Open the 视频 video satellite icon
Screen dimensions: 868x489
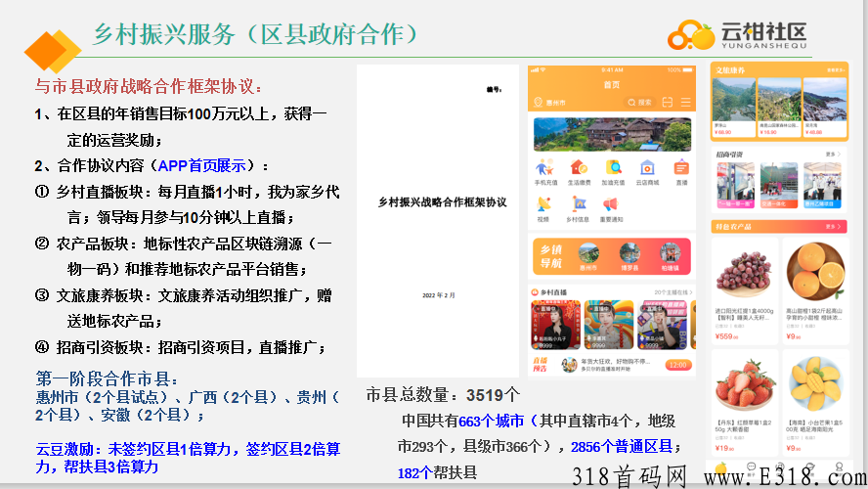click(543, 204)
